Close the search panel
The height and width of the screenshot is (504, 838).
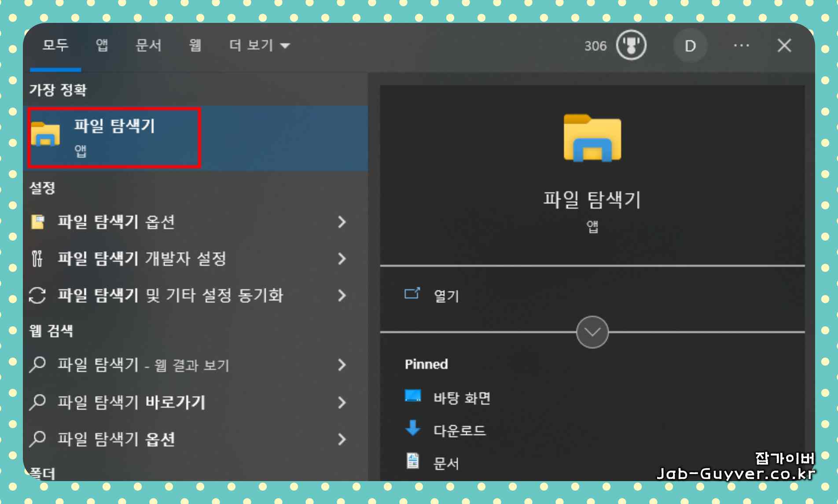pyautogui.click(x=784, y=45)
